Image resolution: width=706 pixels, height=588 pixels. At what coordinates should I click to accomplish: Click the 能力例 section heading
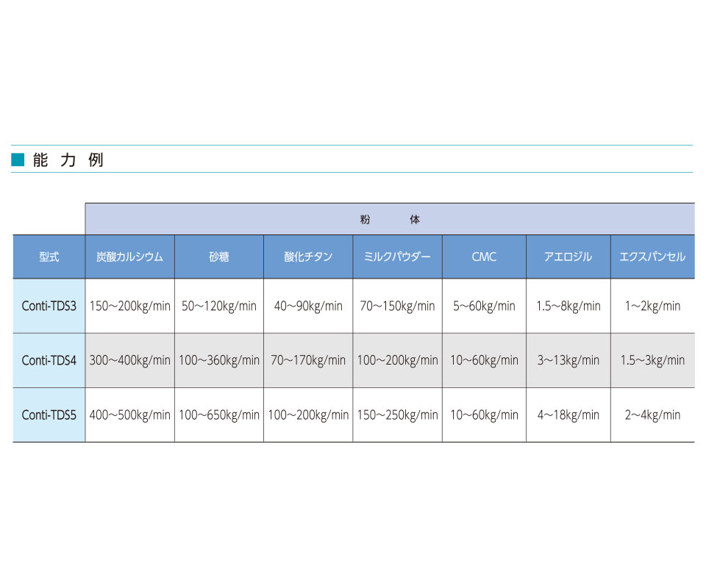[68, 159]
